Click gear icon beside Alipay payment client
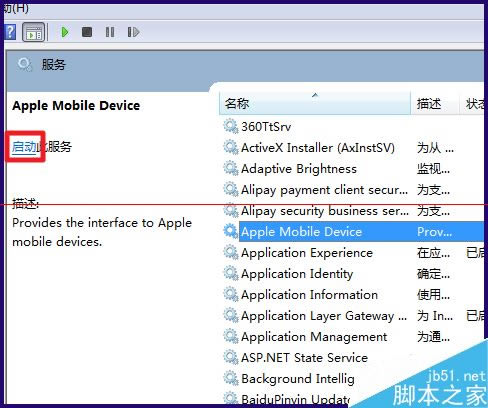 pos(231,189)
